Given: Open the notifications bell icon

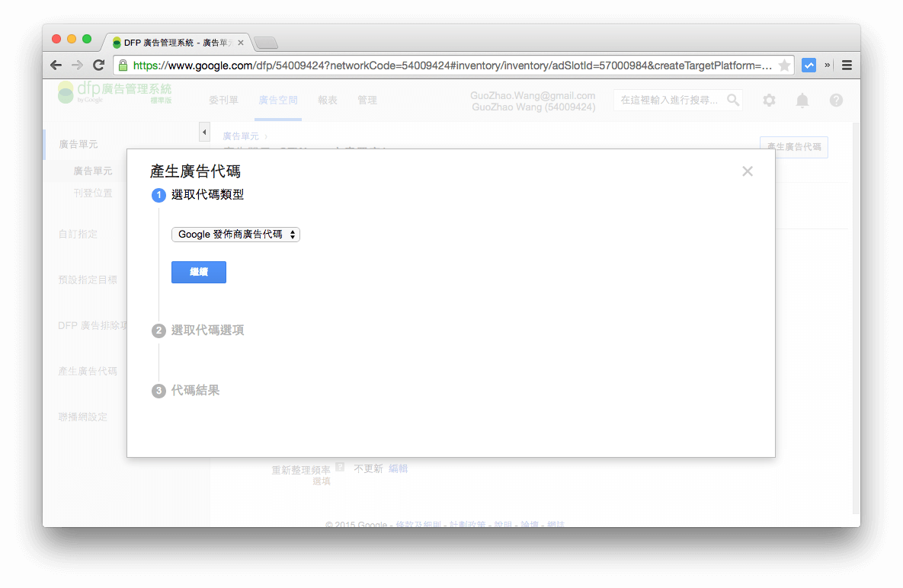Looking at the screenshot, I should (x=802, y=100).
